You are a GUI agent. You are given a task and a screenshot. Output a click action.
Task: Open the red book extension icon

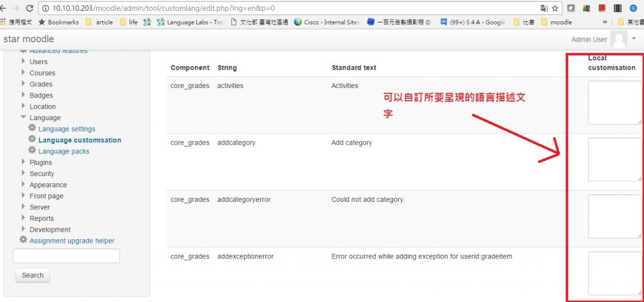(602, 8)
